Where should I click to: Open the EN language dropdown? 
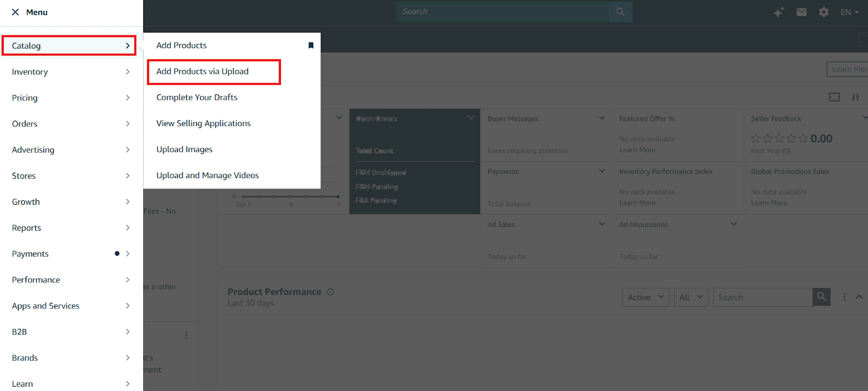coord(850,12)
